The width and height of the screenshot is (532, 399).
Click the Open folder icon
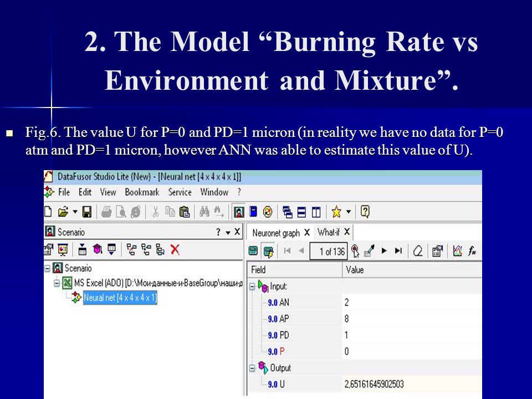click(63, 212)
